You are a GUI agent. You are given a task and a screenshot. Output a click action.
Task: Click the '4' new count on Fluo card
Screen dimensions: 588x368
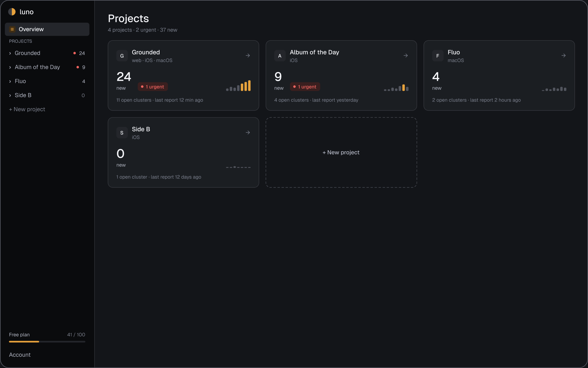pyautogui.click(x=436, y=77)
